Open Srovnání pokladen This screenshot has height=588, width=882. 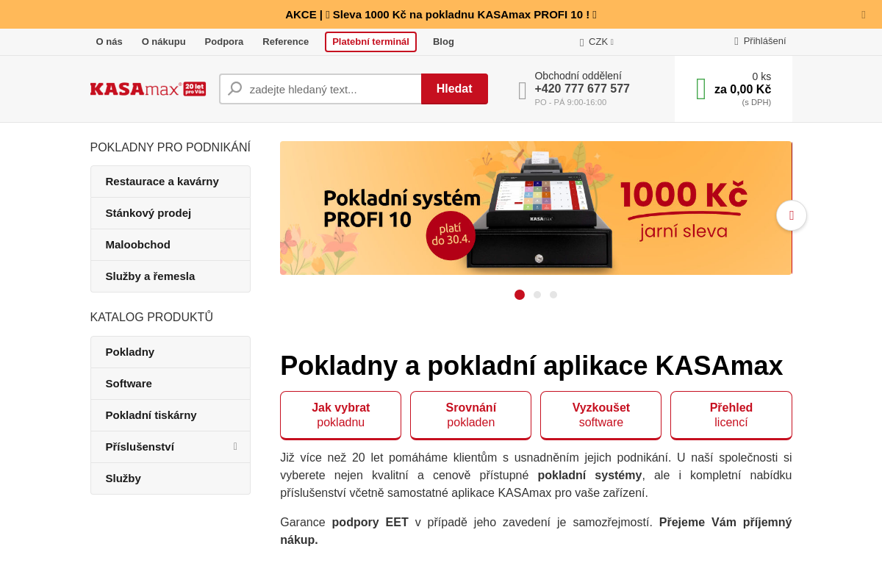point(470,415)
